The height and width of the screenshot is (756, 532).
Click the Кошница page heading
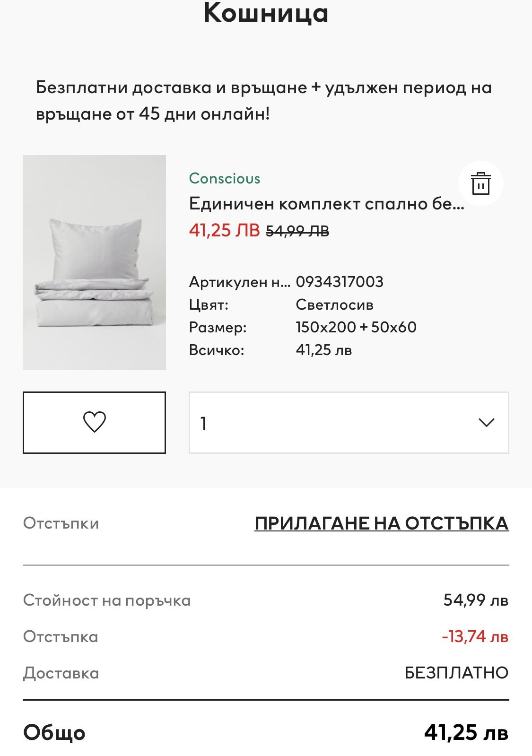(266, 13)
